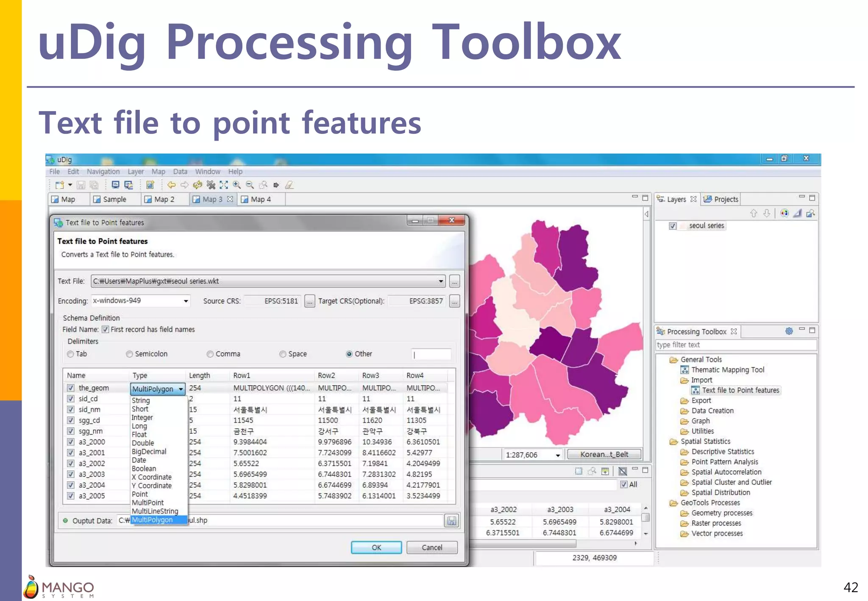The image size is (868, 601).
Task: Switch to the Sample tab
Action: [x=115, y=199]
